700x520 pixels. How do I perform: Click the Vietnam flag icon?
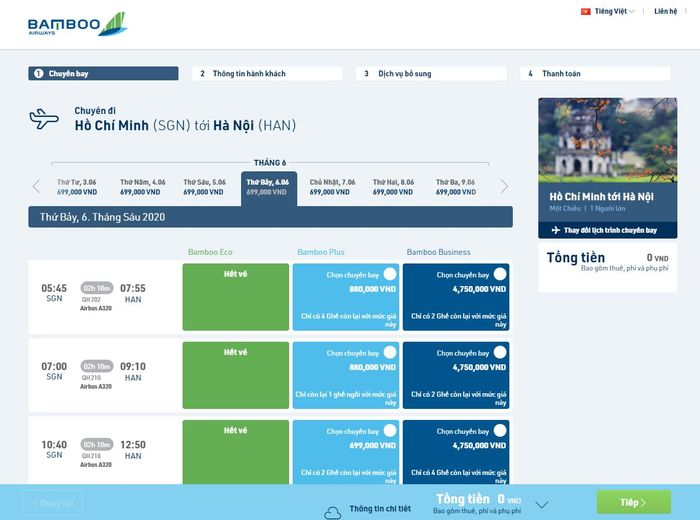pyautogui.click(x=585, y=12)
